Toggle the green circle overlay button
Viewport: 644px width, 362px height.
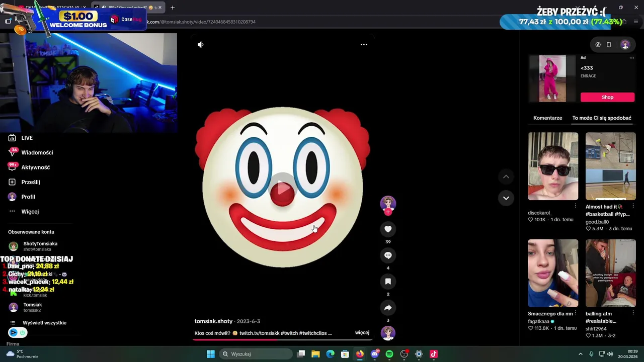pyautogui.click(x=23, y=332)
